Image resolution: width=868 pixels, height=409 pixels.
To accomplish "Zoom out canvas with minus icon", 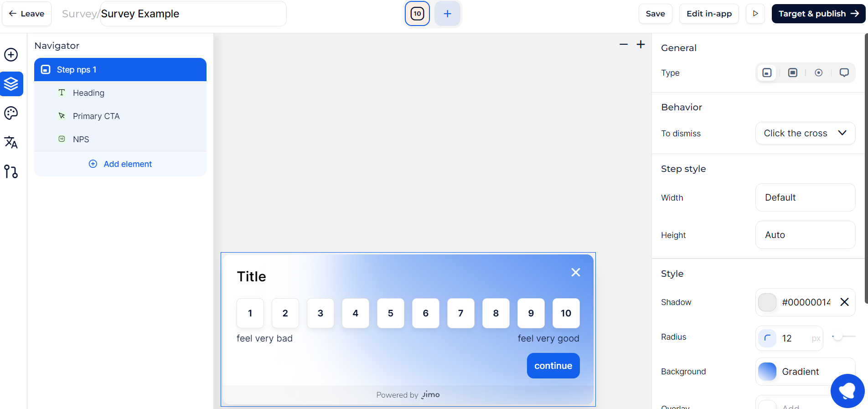I will click(624, 44).
